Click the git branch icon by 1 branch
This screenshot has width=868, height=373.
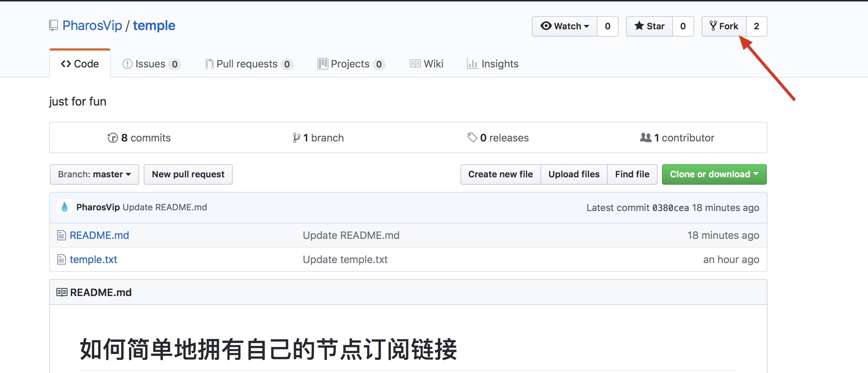(296, 138)
